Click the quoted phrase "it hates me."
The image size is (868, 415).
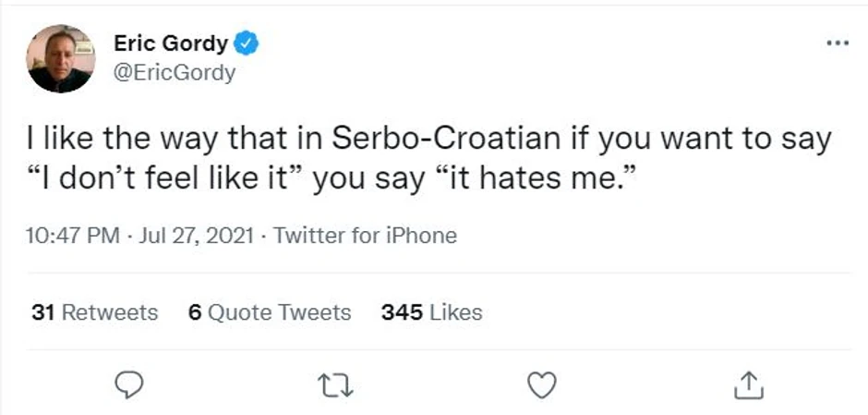530,179
